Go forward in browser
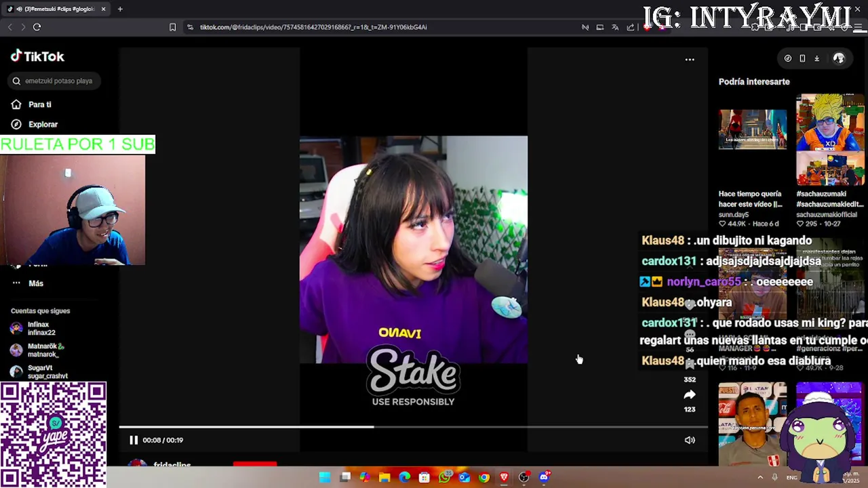Image resolution: width=868 pixels, height=488 pixels. click(23, 27)
